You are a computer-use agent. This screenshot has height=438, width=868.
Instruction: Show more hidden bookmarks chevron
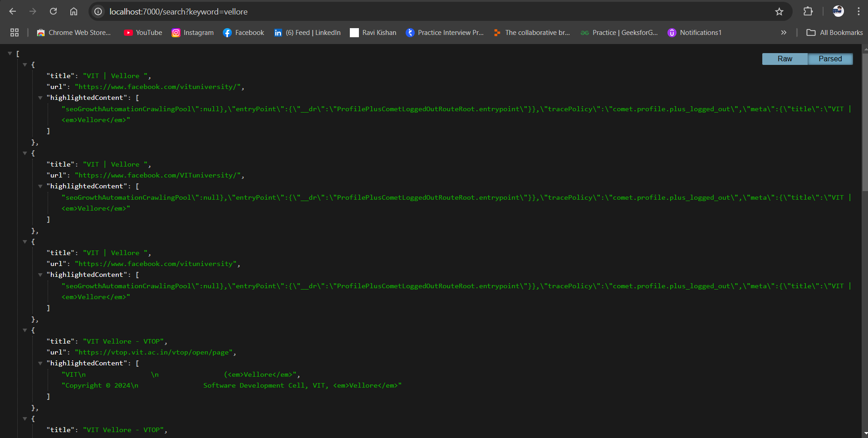784,33
